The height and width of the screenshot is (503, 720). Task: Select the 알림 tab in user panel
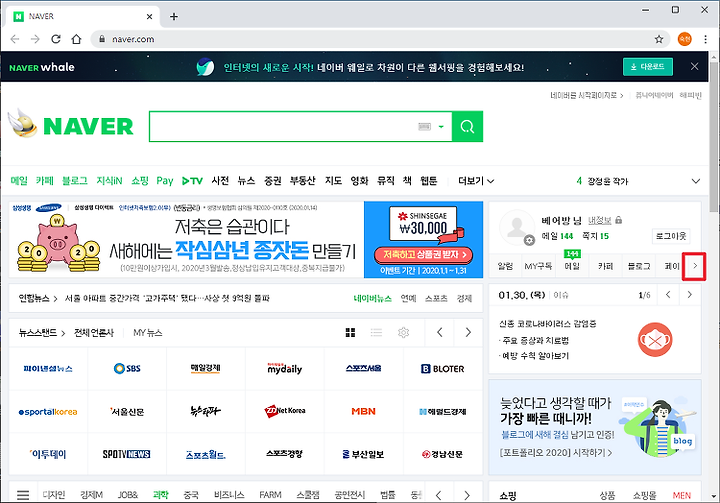[505, 266]
